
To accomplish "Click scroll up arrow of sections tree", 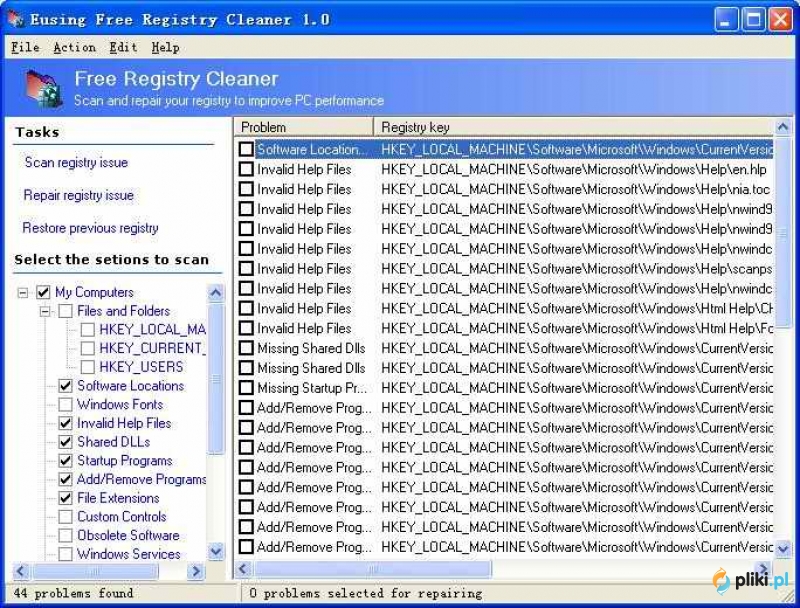I will point(216,293).
